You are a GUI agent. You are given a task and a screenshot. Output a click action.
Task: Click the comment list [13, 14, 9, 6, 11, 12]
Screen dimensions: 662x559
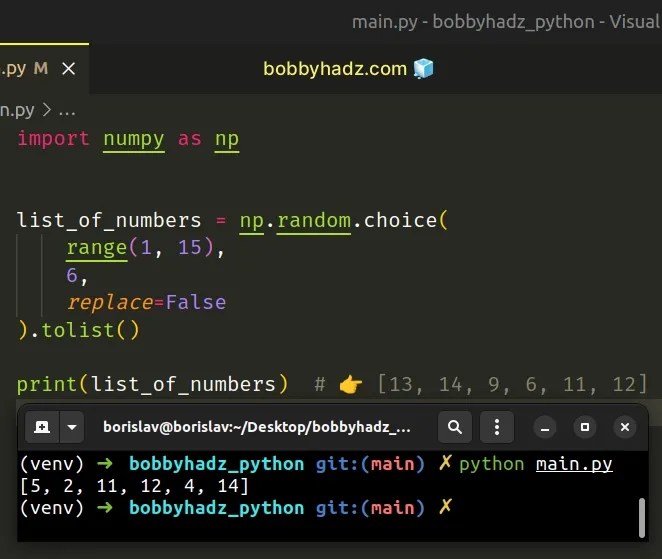(512, 385)
